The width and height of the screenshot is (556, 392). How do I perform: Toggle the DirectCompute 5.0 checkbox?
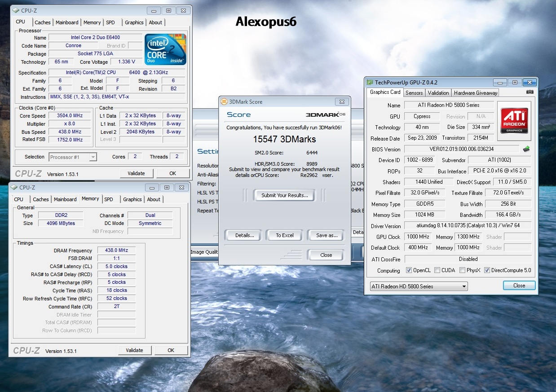[487, 270]
